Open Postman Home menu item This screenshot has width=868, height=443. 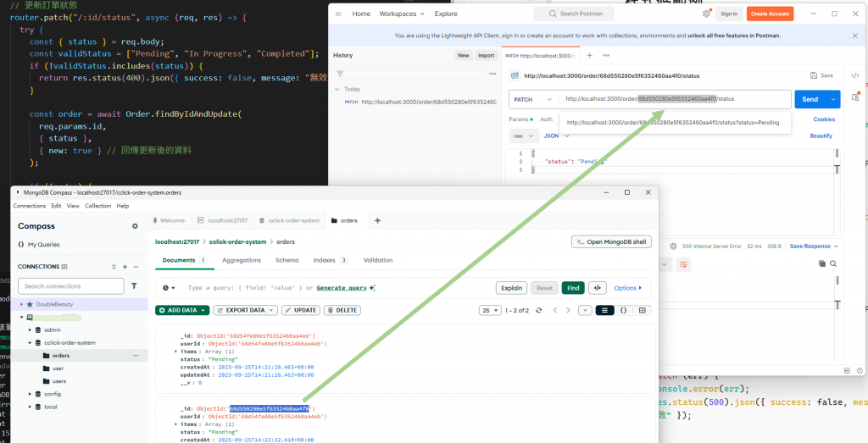(361, 14)
